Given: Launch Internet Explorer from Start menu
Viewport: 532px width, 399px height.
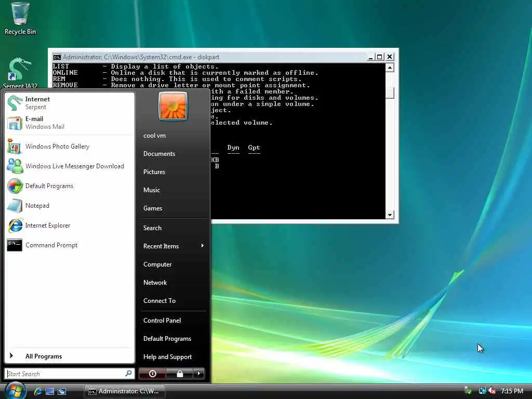Looking at the screenshot, I should (x=70, y=225).
